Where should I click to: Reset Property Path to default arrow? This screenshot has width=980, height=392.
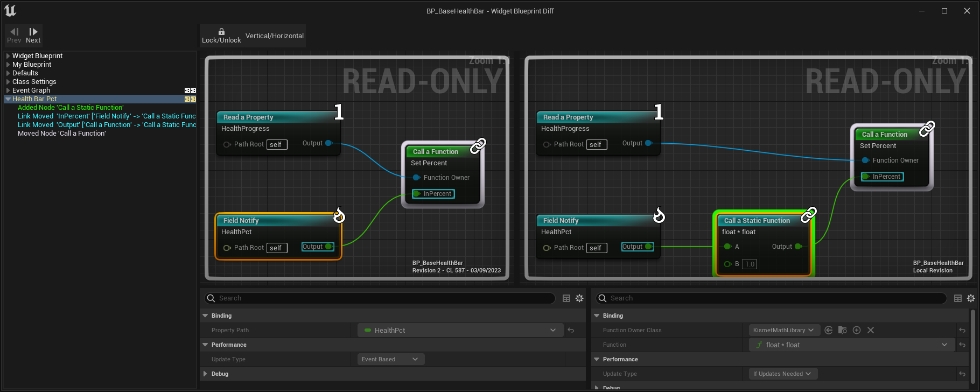click(571, 331)
